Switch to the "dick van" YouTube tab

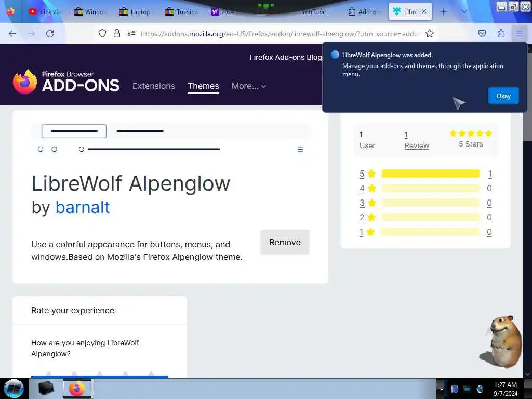pyautogui.click(x=46, y=11)
